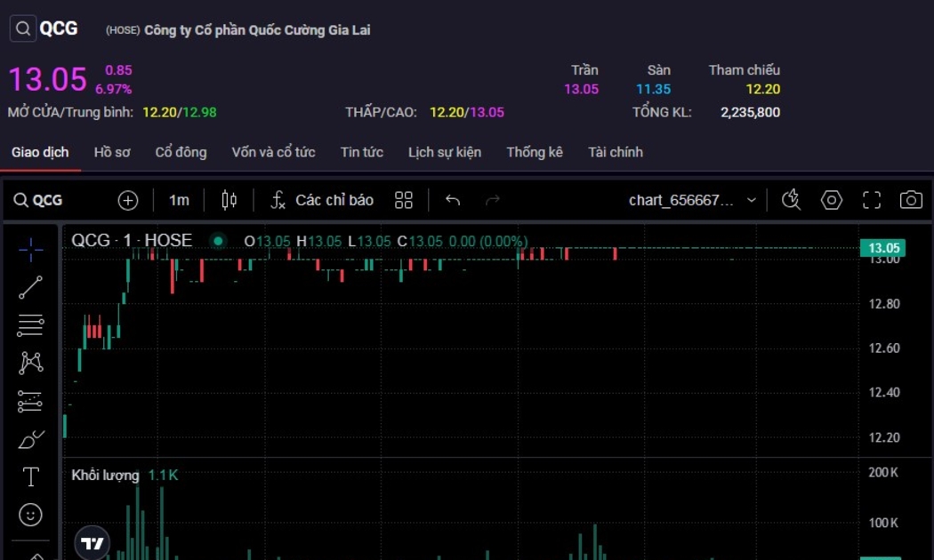Viewport: 934px width, 560px height.
Task: Select the Text annotation tool
Action: [30, 477]
